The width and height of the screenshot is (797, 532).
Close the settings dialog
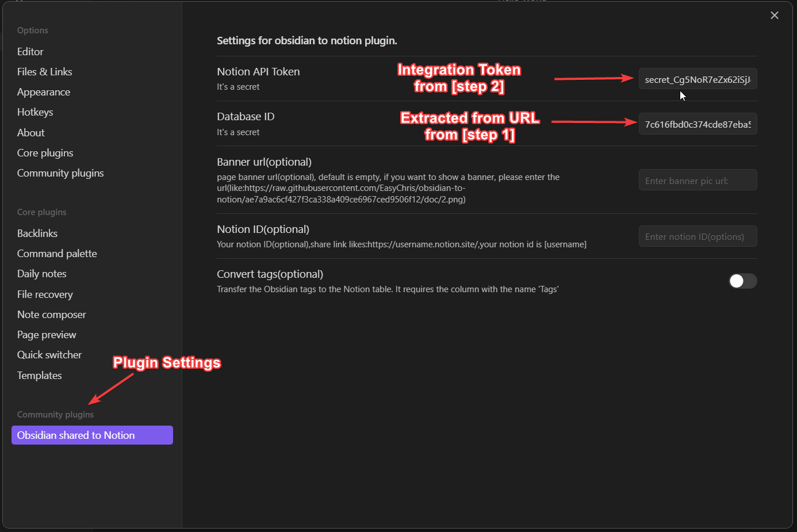pos(774,16)
